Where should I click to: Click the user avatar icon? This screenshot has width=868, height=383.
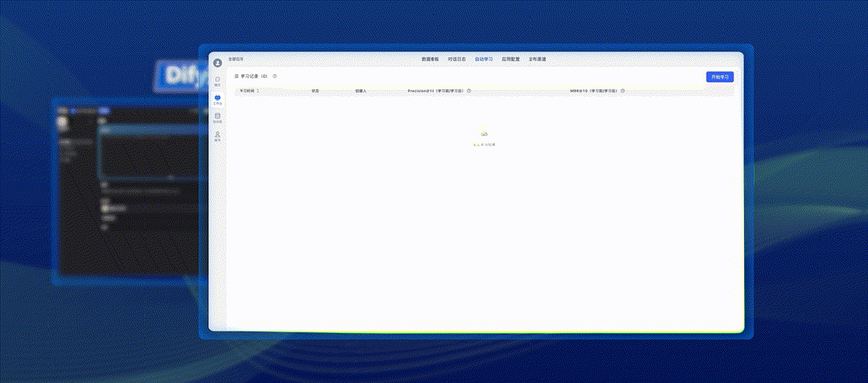(217, 63)
